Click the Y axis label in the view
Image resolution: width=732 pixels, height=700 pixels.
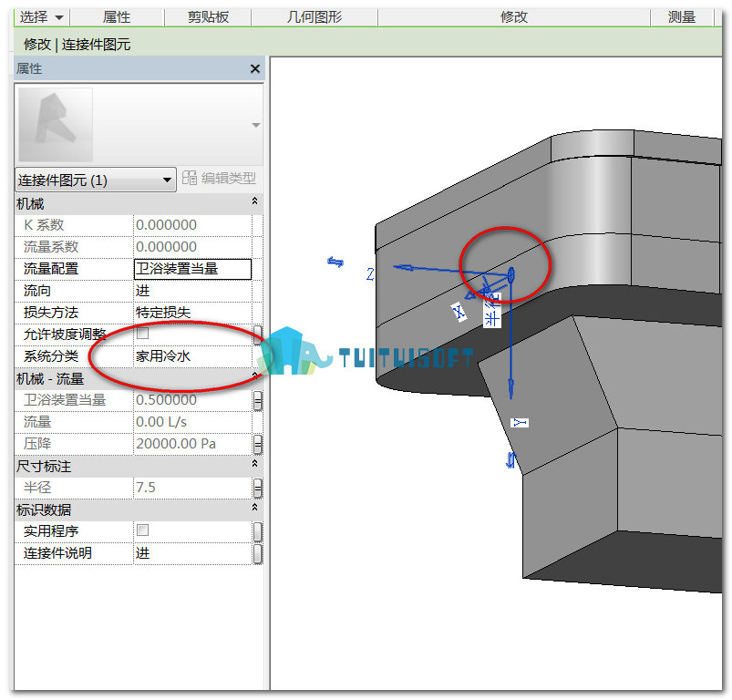(520, 423)
